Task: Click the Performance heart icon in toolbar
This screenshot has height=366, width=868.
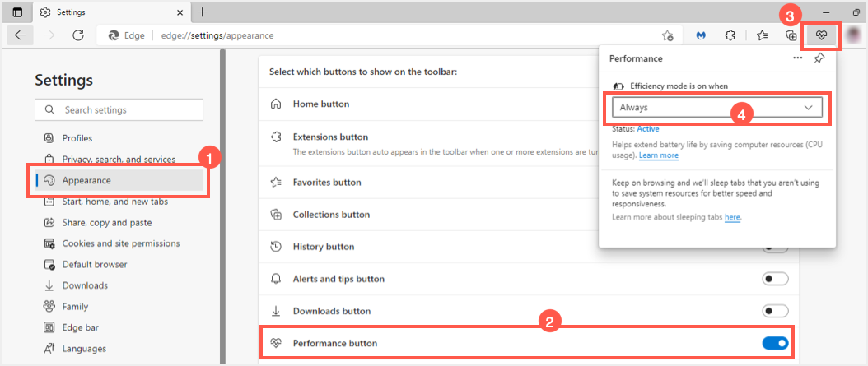Action: (821, 35)
